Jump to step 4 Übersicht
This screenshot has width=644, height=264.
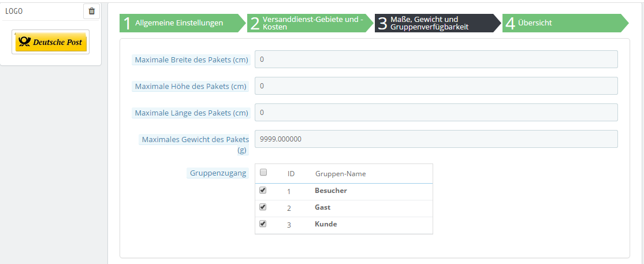pos(562,23)
